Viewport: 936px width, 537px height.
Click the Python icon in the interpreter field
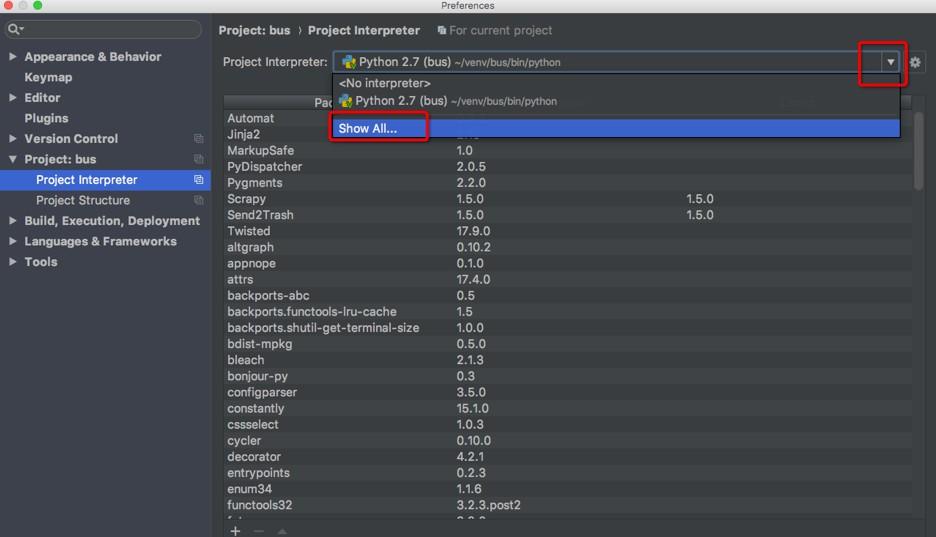coord(349,62)
